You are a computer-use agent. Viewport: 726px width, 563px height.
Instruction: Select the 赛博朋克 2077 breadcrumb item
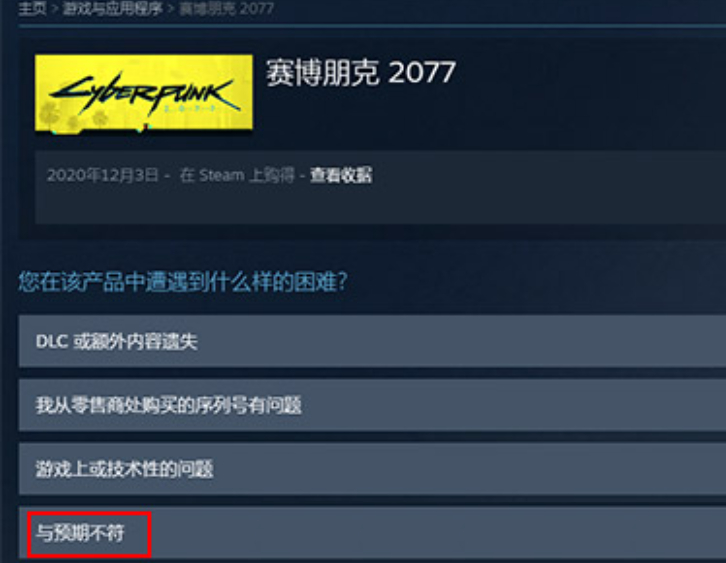[226, 8]
